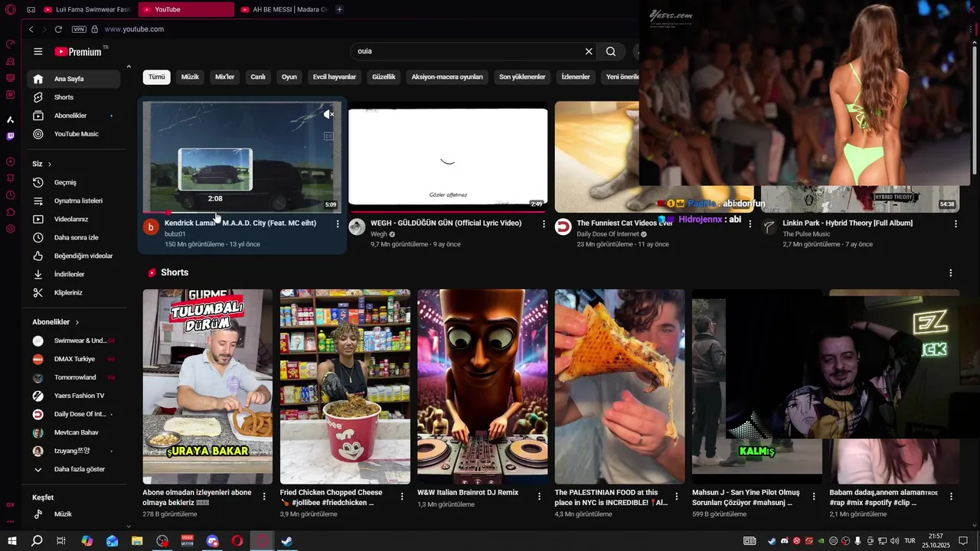Select the Canlı filter chip

(x=258, y=77)
